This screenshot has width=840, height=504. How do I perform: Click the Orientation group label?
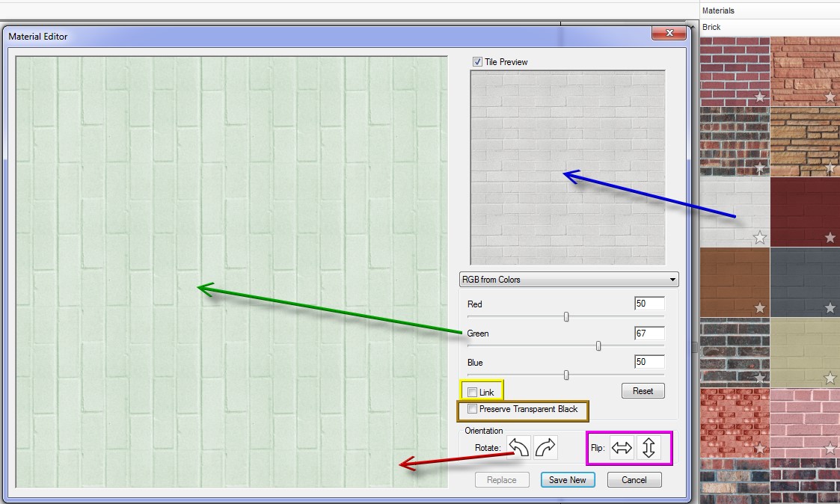click(x=483, y=431)
